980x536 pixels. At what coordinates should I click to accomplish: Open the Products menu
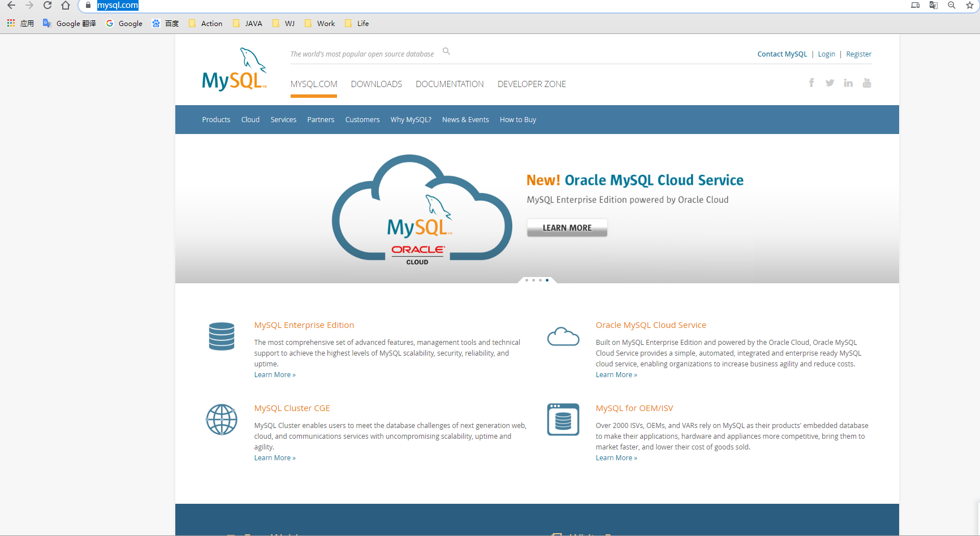pos(216,120)
